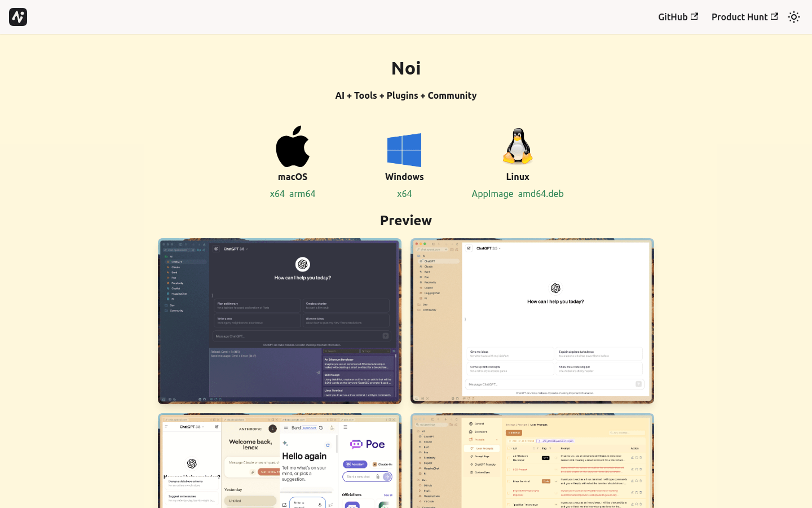
Task: Click the Linux label
Action: [518, 177]
